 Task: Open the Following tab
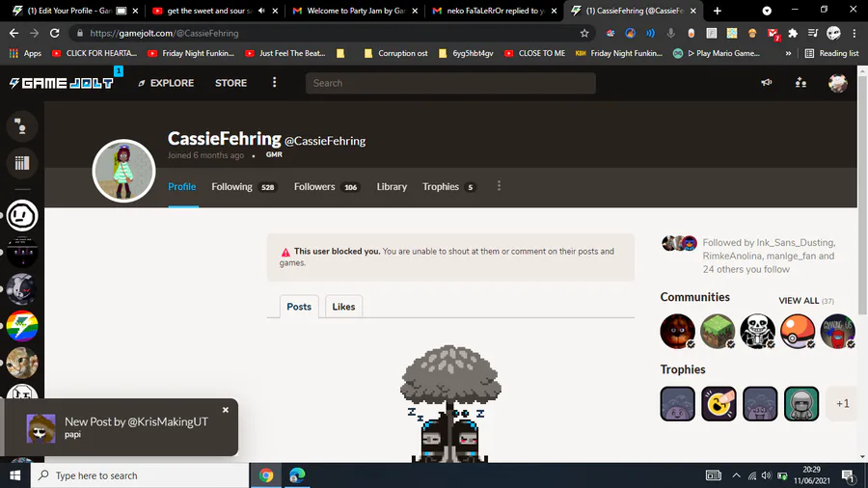tap(244, 187)
